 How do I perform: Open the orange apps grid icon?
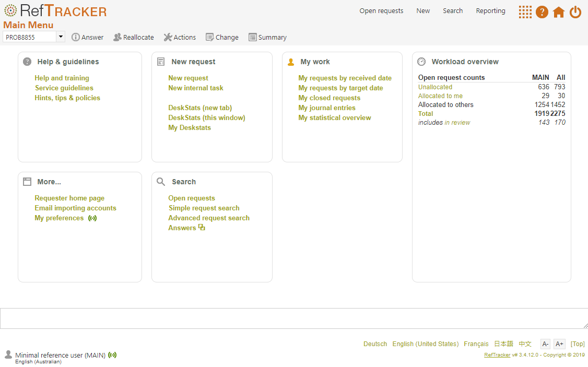[525, 12]
